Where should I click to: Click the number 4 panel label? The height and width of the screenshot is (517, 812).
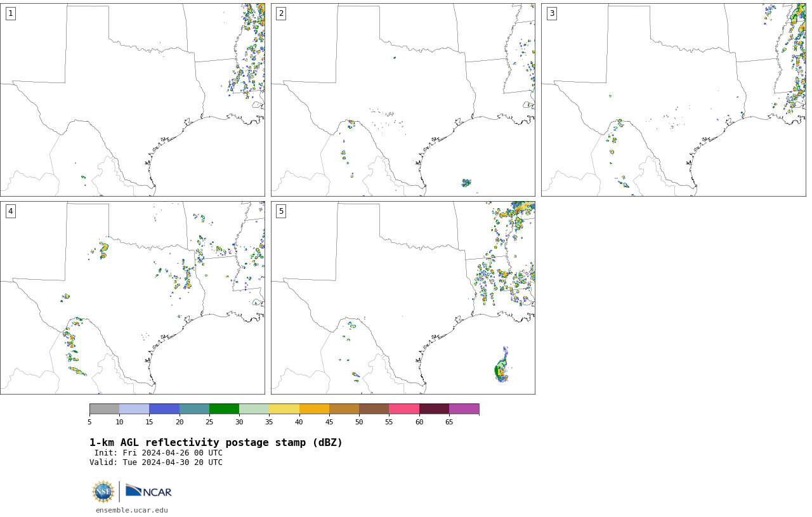[11, 211]
